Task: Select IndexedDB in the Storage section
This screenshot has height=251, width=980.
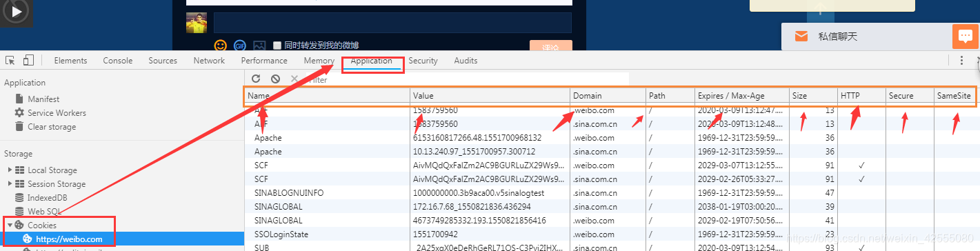Action: [48, 198]
